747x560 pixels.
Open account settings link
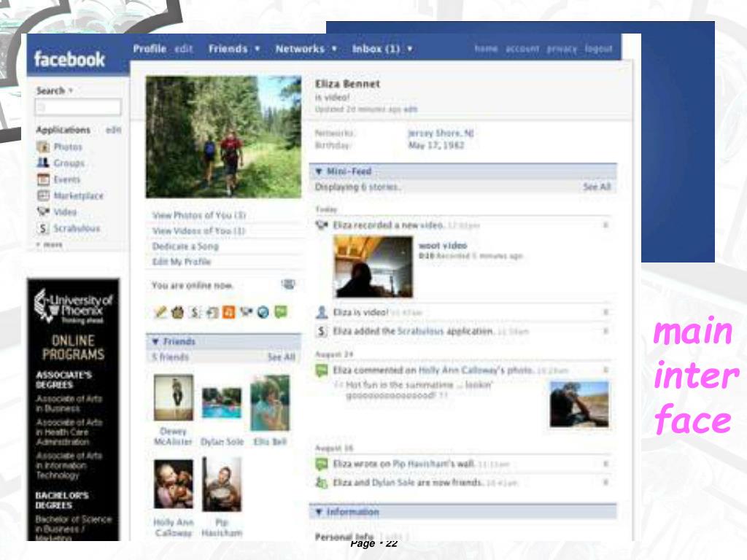[x=522, y=49]
